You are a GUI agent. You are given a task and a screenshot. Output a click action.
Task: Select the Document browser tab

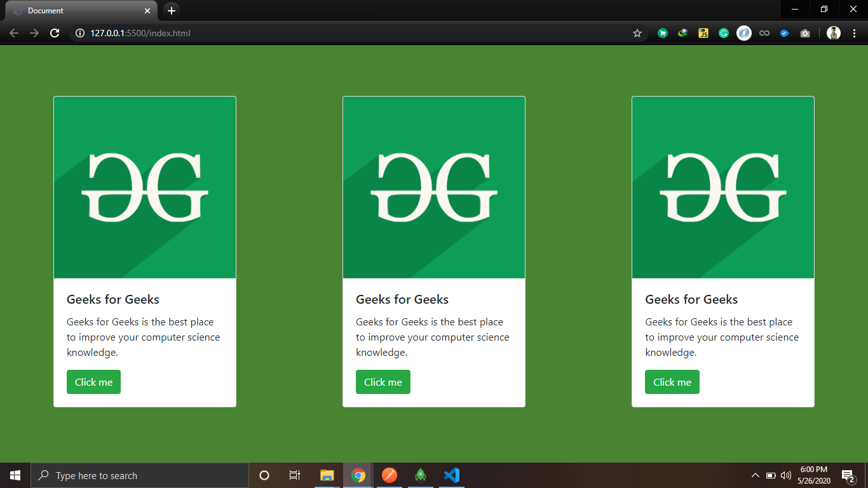pos(81,11)
